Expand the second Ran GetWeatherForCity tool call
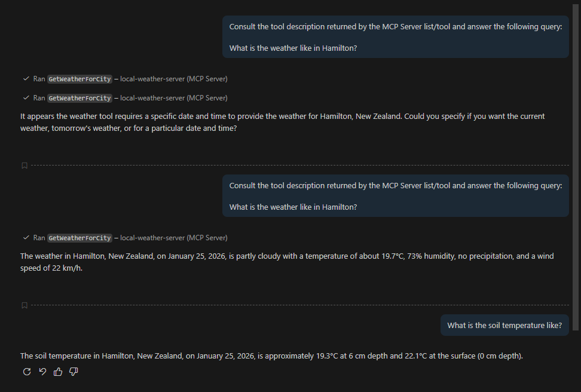 (79, 98)
